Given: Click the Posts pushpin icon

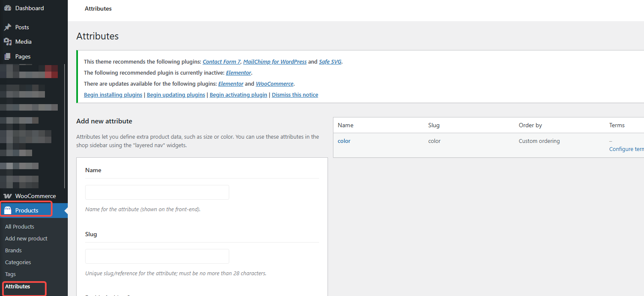Looking at the screenshot, I should click(x=8, y=27).
